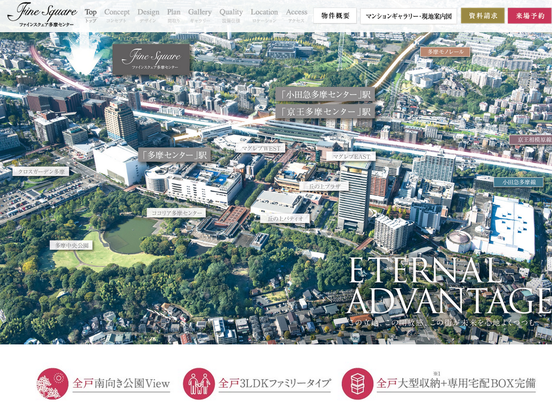The image size is (552, 412).
Task: Click the 丘の上プラザ label
Action: click(324, 186)
